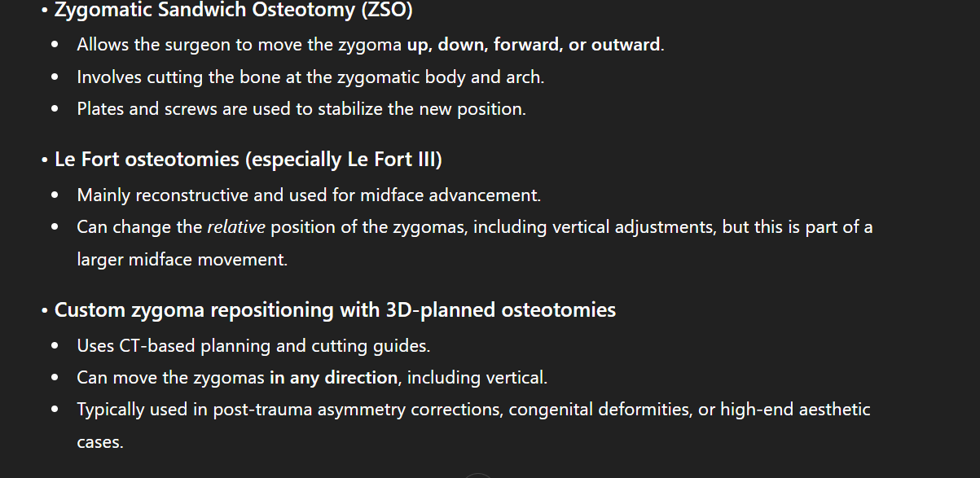Click the words 'Le Fort osteotomies'

coord(147,160)
